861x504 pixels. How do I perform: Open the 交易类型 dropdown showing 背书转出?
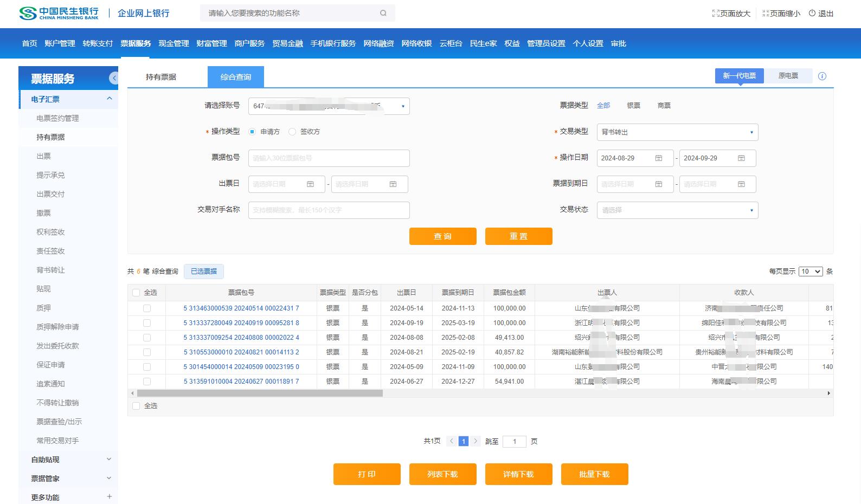point(677,132)
